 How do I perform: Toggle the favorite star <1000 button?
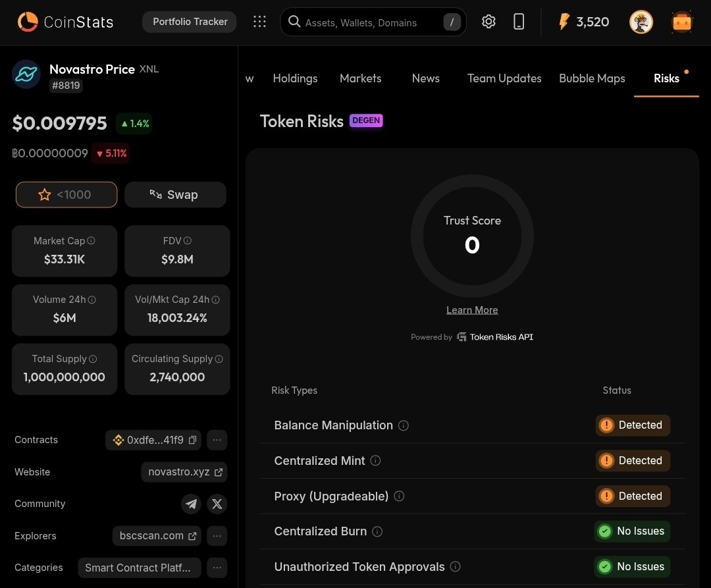click(66, 194)
